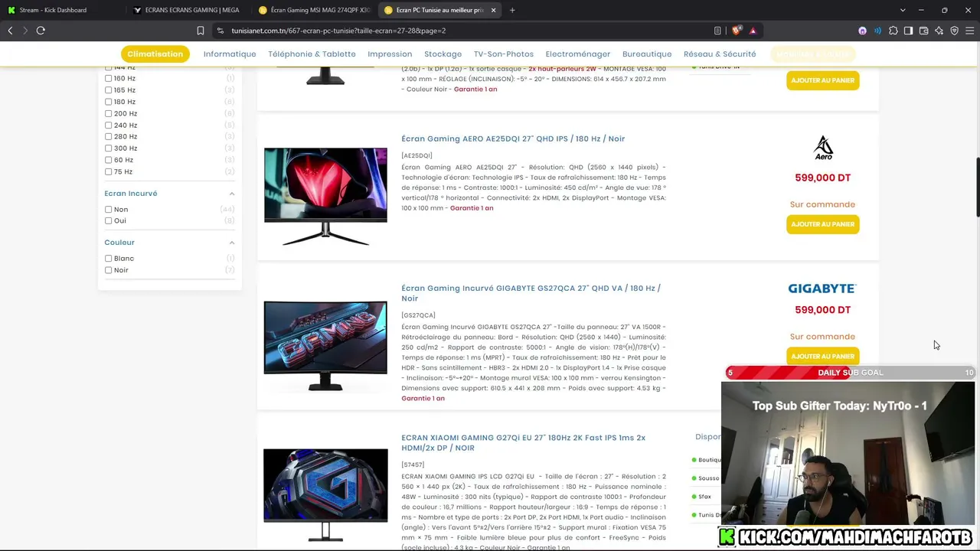Open the Informatique menu
980x551 pixels.
(x=230, y=54)
